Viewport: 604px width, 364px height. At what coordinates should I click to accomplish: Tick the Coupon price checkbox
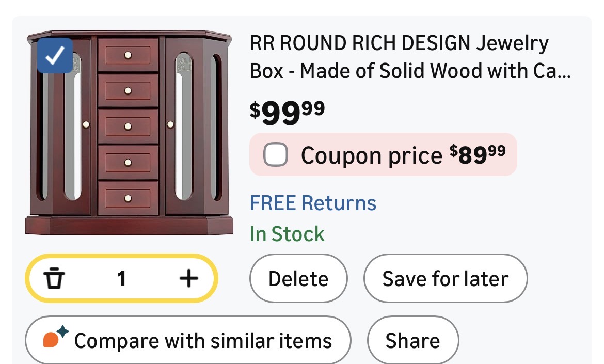276,154
